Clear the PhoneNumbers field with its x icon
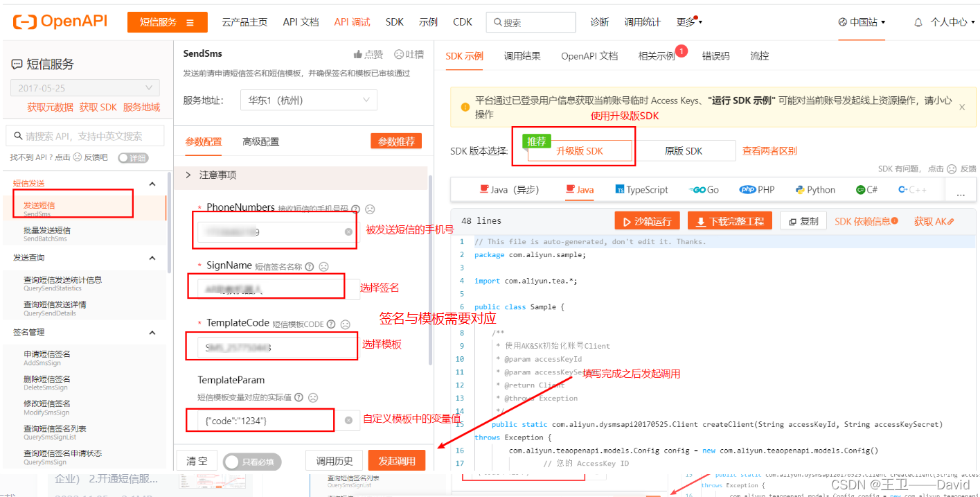 pos(348,232)
